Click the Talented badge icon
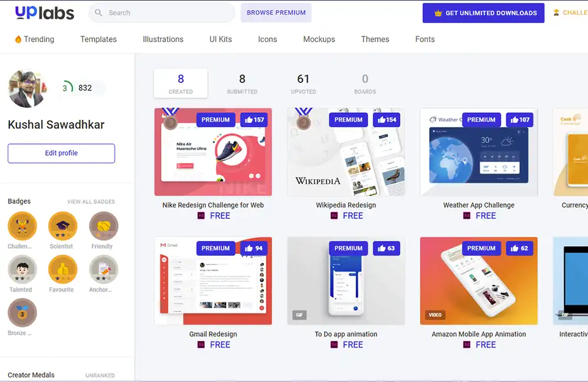The image size is (588, 382). point(22,270)
